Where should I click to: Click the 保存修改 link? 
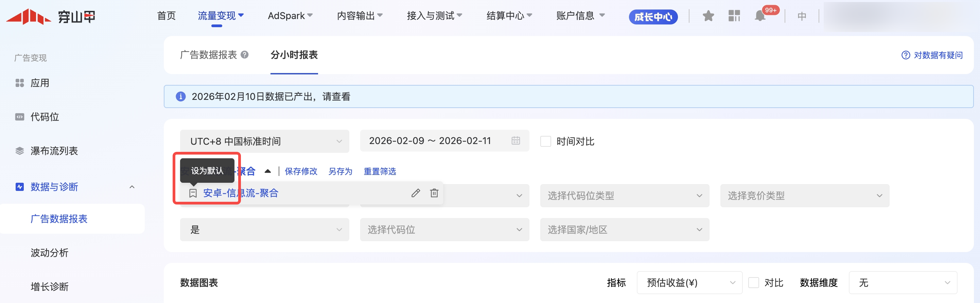pos(301,172)
